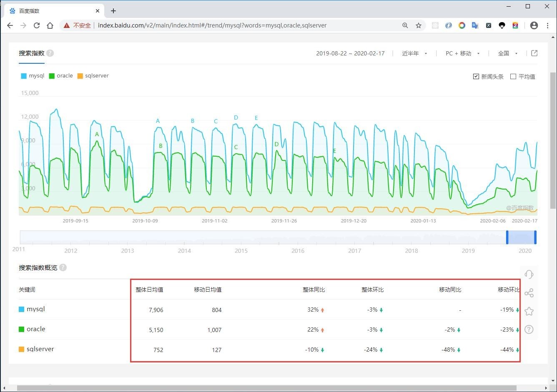Open the browser home page
557x392 pixels.
[50, 25]
